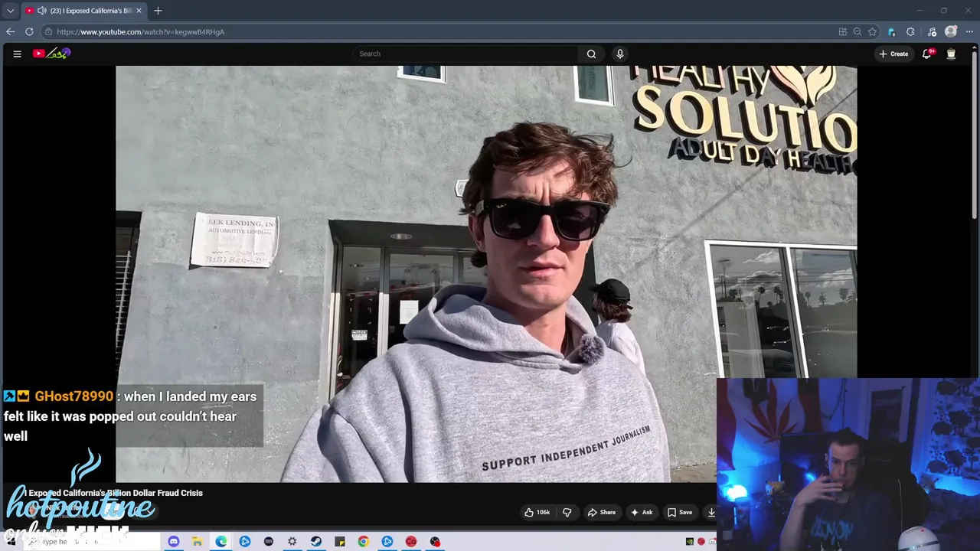980x551 pixels.
Task: Open the browser profile avatar
Action: (951, 31)
